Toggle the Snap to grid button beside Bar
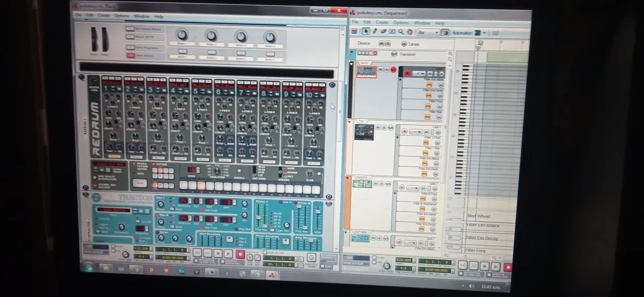The height and width of the screenshot is (297, 644). pos(445,33)
